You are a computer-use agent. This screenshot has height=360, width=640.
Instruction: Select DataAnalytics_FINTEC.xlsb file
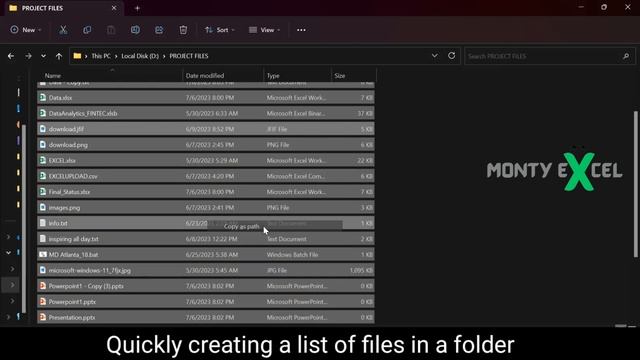pyautogui.click(x=206, y=113)
